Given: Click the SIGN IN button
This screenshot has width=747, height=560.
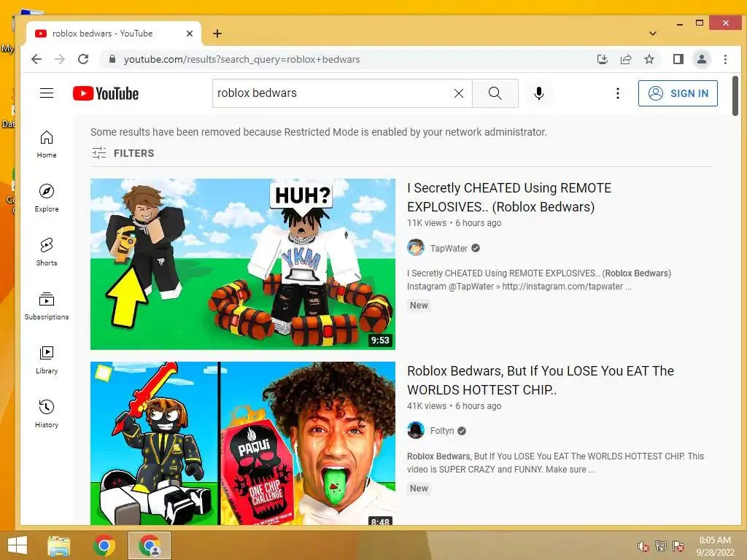Looking at the screenshot, I should pyautogui.click(x=678, y=93).
